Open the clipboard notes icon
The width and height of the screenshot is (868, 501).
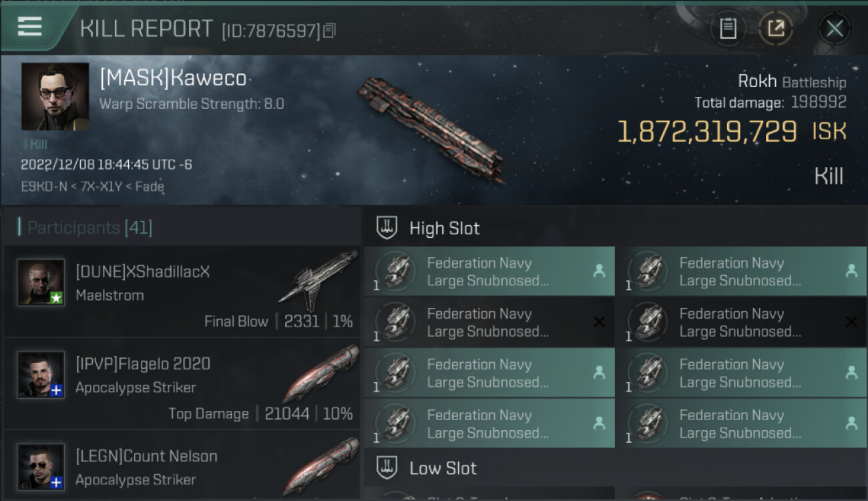728,29
